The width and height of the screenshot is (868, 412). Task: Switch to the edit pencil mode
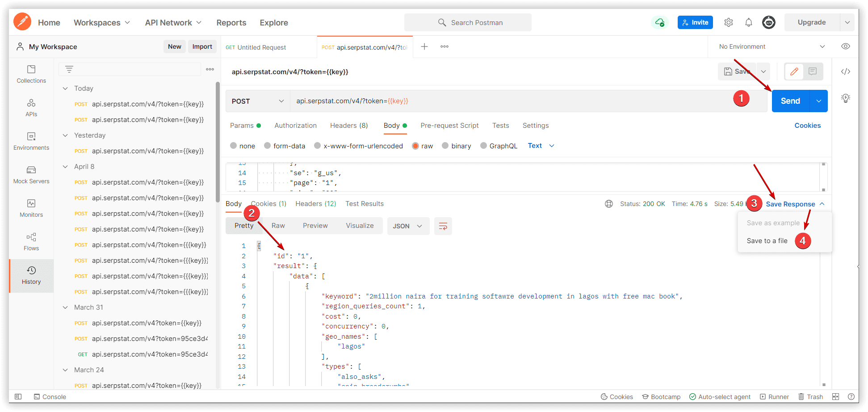[794, 71]
